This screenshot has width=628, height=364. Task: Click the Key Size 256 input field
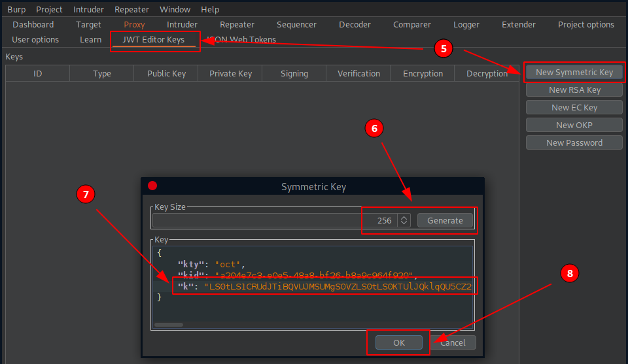275,220
